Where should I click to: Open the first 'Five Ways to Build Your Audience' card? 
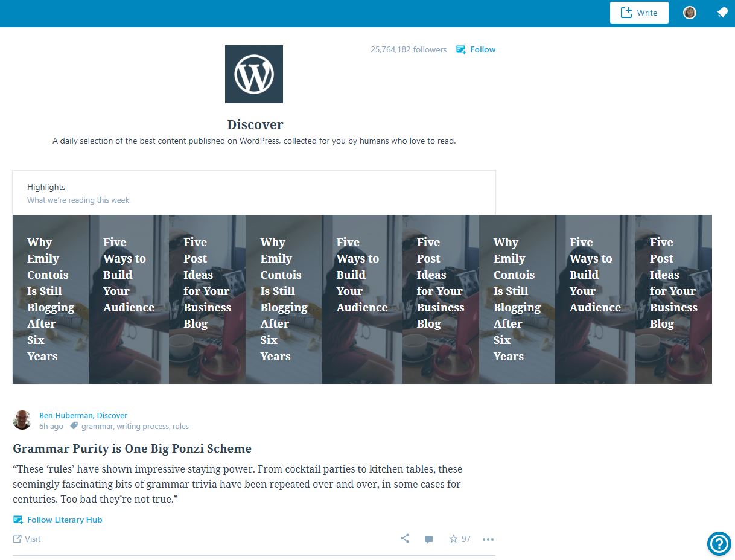[x=129, y=299]
